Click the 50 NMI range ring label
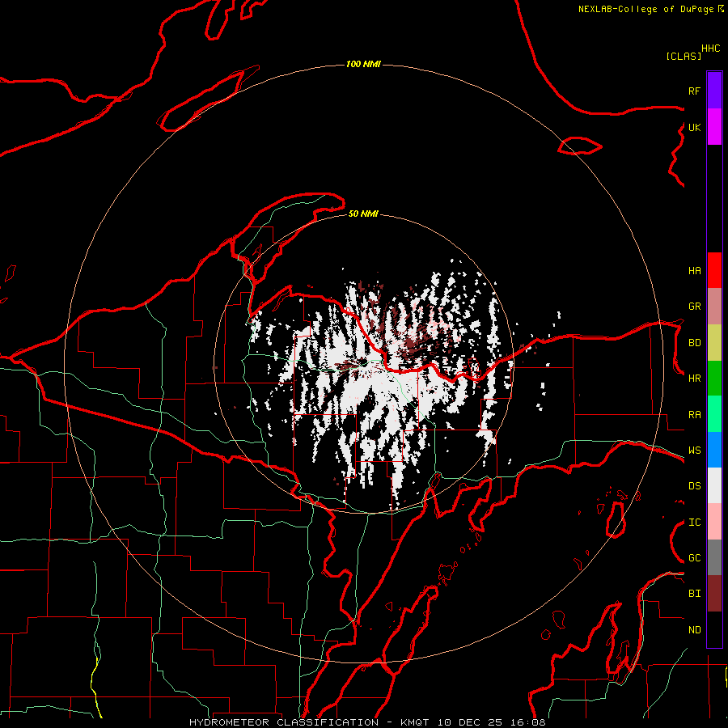Viewport: 728px width, 728px height. pos(363,214)
